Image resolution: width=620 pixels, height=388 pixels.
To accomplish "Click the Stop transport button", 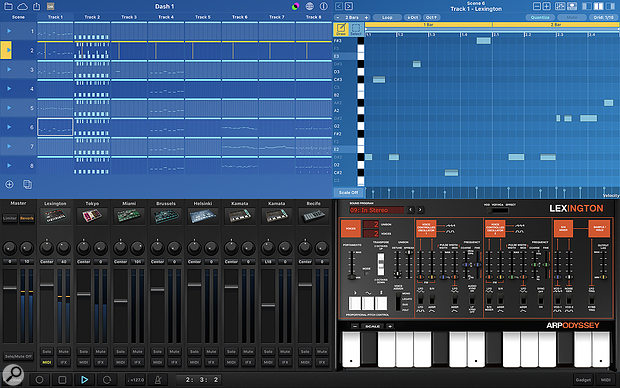I will pyautogui.click(x=62, y=380).
